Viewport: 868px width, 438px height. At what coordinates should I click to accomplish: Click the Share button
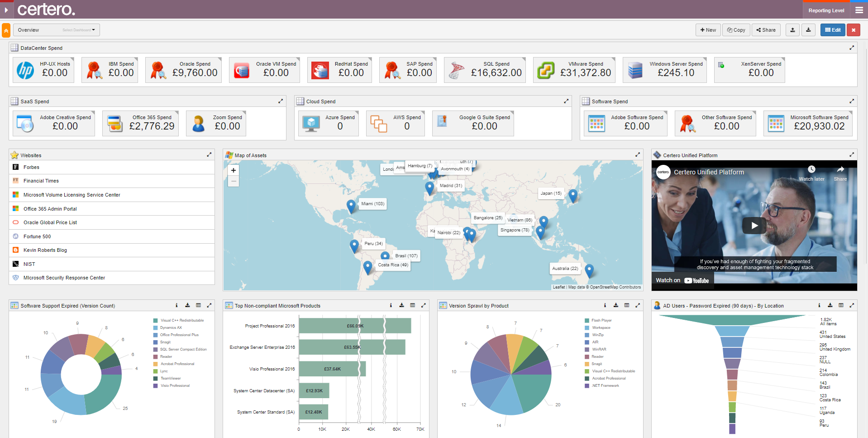766,30
